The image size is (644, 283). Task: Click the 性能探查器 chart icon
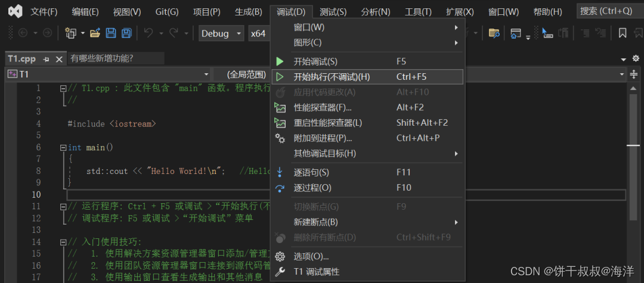click(280, 107)
